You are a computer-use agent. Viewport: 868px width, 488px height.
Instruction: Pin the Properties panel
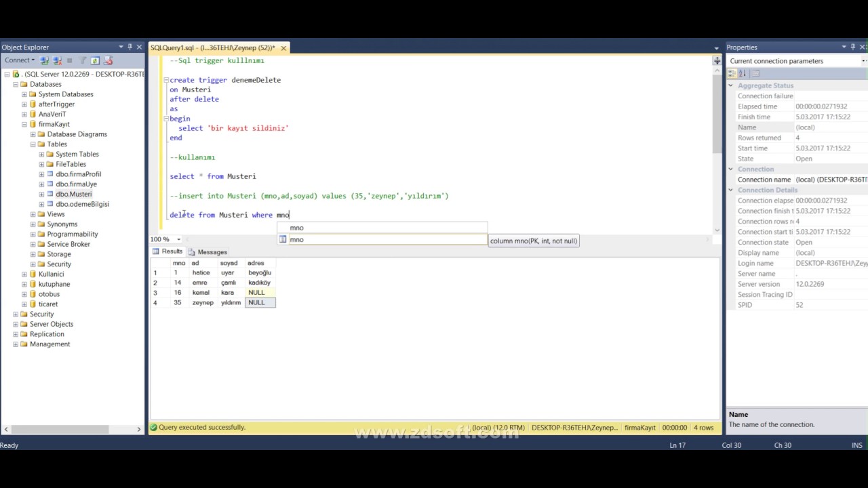pos(854,47)
